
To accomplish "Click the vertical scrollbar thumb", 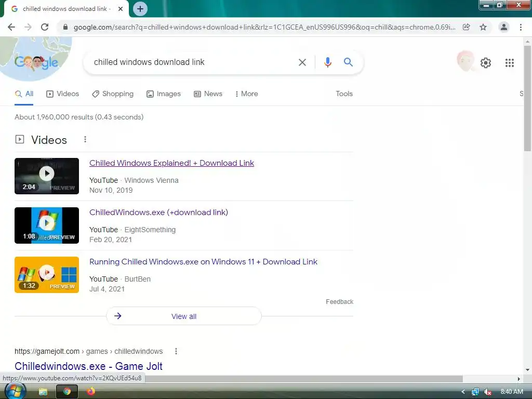I will click(527, 98).
